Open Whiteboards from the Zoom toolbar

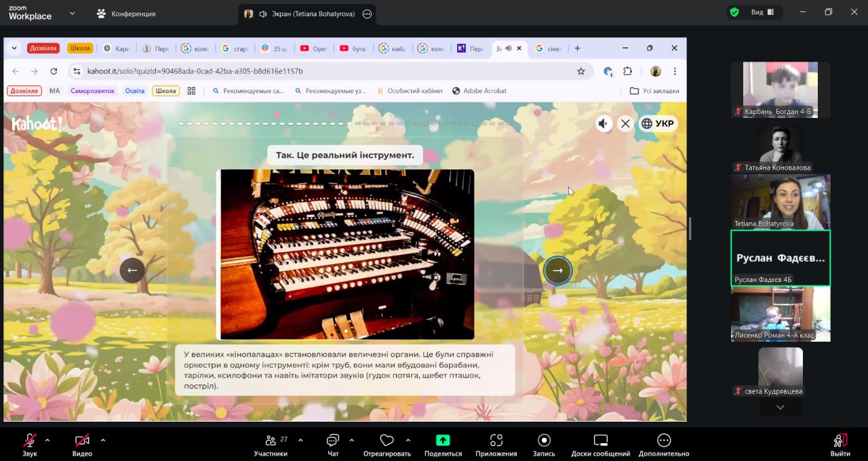[x=600, y=441]
